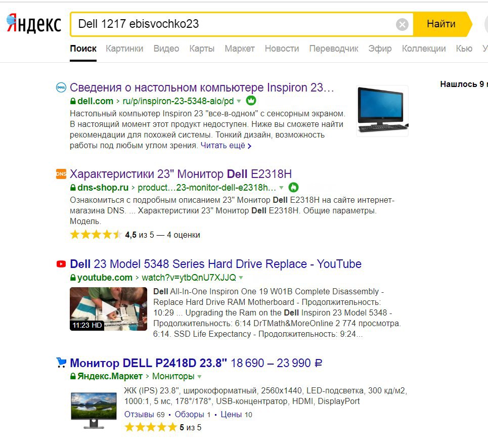Click the lock icon before Яндекс.Маркет
This screenshot has height=448, width=488.
click(73, 376)
